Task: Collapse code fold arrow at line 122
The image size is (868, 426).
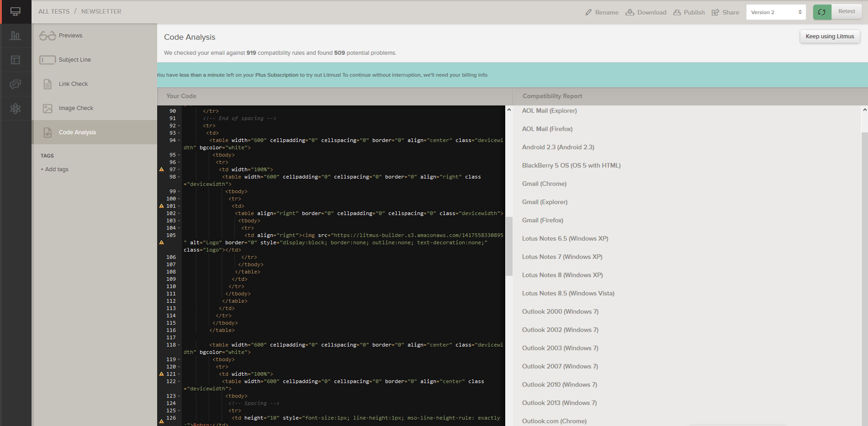Action: click(x=179, y=382)
